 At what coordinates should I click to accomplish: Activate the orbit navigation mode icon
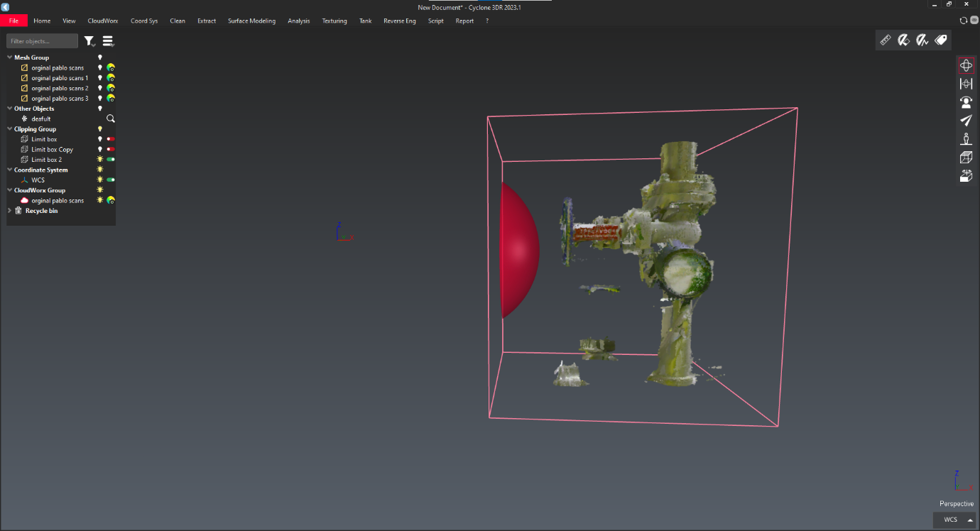tap(966, 65)
